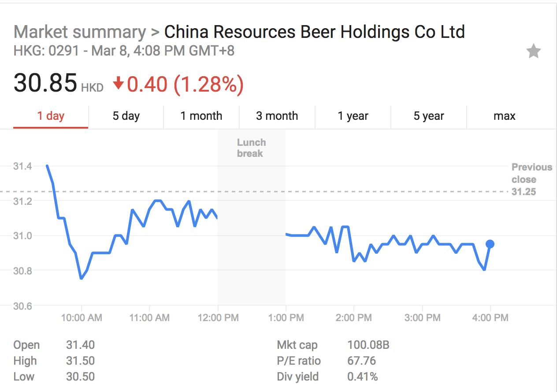Select the 5 year tab
Screen dimensions: 557x392
(428, 116)
